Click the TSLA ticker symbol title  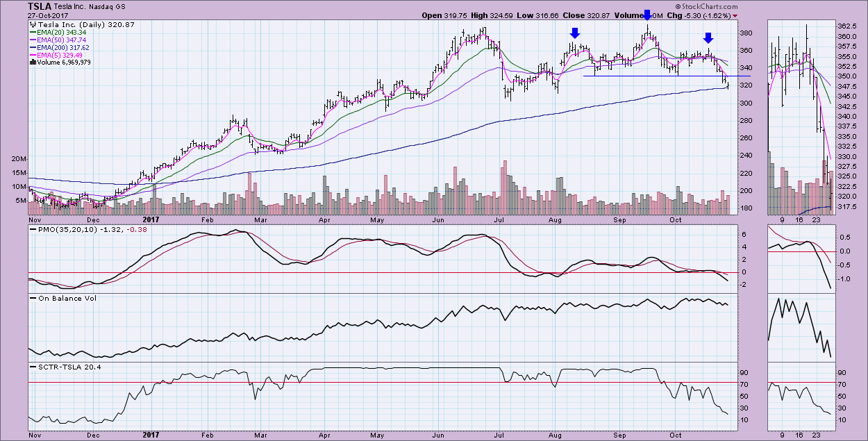(x=40, y=6)
